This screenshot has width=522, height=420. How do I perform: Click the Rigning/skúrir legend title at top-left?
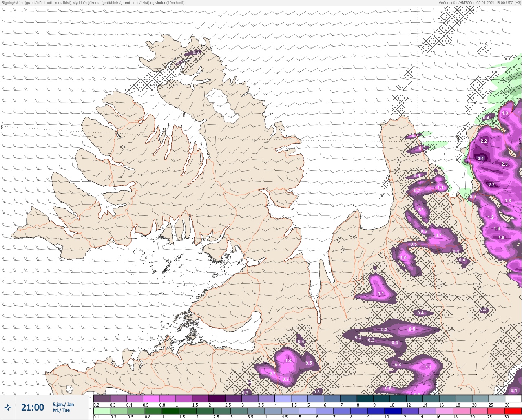92,2
